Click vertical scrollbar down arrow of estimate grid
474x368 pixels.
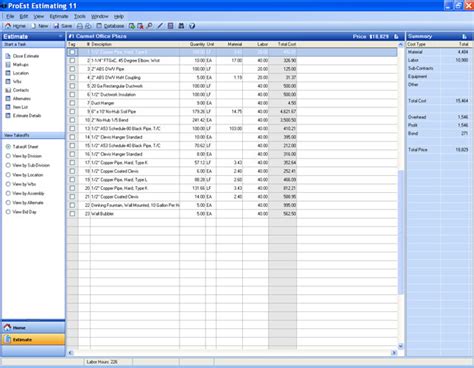[x=401, y=346]
